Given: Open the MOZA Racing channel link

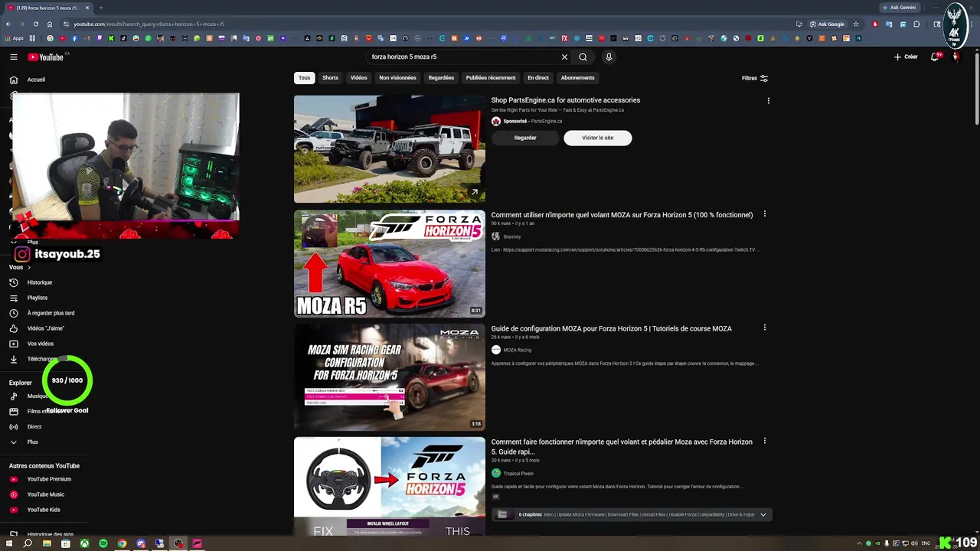Looking at the screenshot, I should 517,350.
